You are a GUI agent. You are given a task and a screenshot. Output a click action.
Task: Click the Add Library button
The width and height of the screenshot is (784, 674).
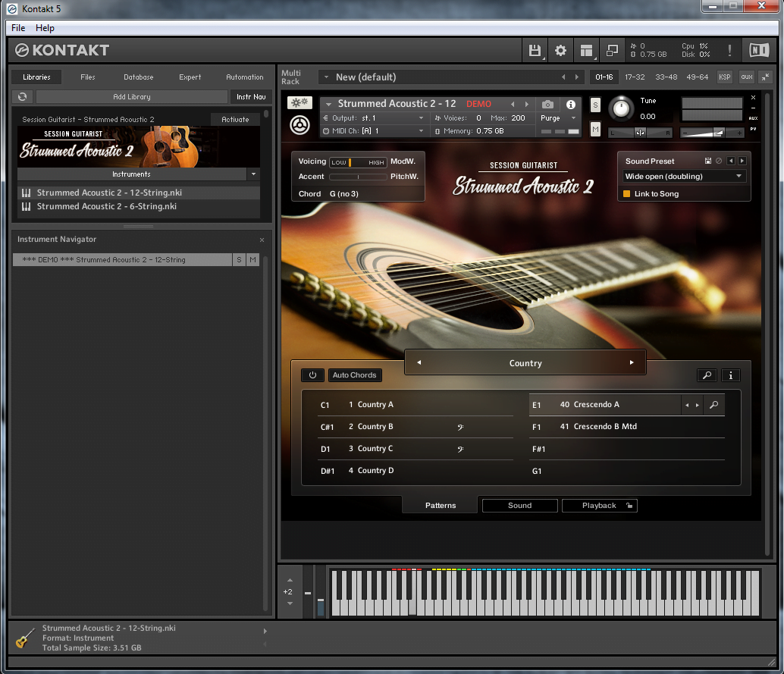pyautogui.click(x=131, y=96)
